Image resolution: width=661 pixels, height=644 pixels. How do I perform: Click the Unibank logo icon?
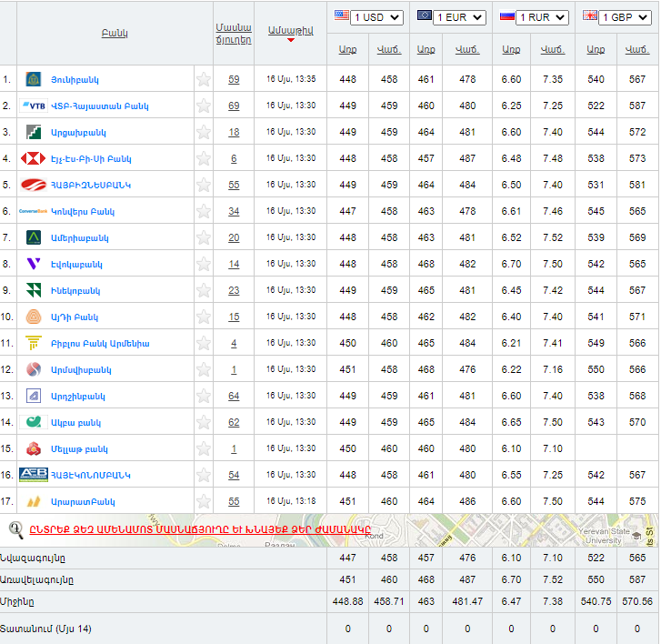[34, 79]
